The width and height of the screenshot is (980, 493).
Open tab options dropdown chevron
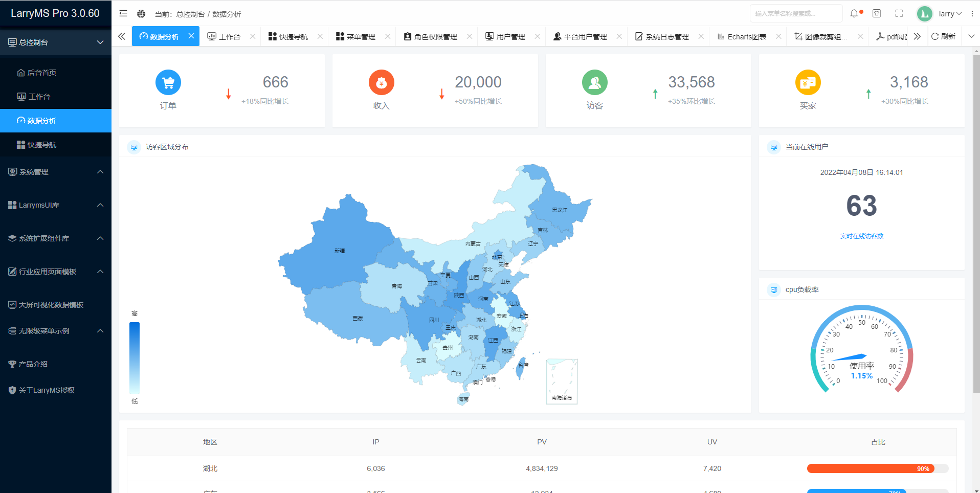click(x=971, y=36)
